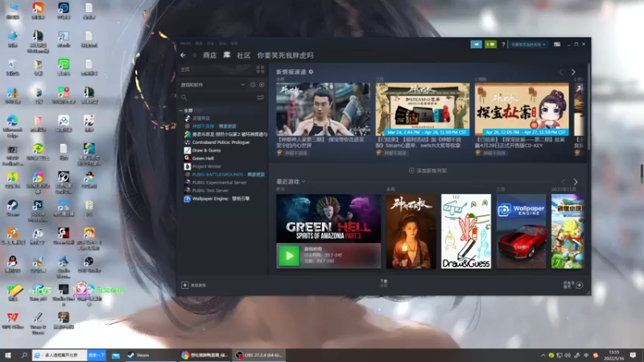
Task: Filter ready-to-play games with play icon
Action: pos(262,84)
